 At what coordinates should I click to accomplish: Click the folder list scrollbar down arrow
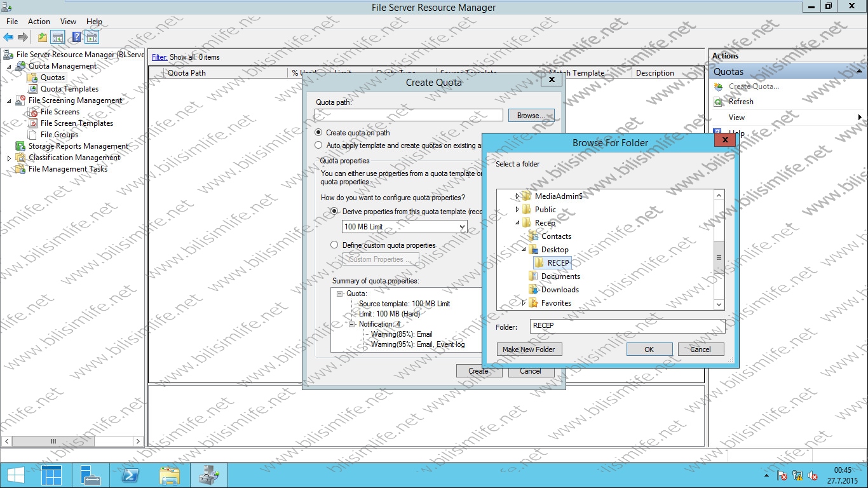(719, 304)
